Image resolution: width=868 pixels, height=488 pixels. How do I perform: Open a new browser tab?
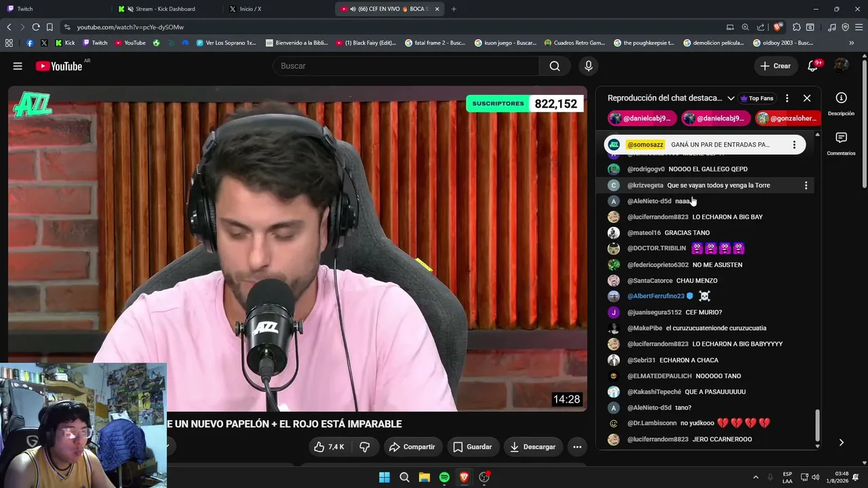(x=454, y=9)
